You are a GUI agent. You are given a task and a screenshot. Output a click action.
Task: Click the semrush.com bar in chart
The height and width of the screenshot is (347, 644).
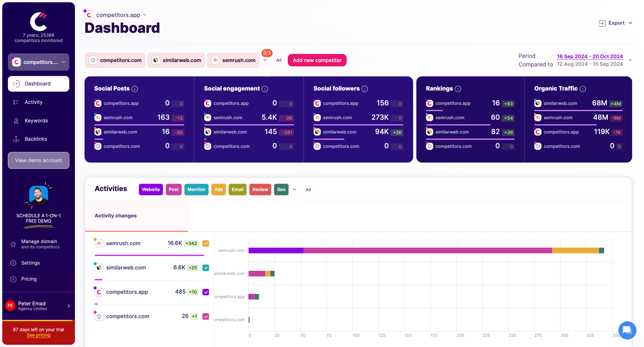(426, 250)
